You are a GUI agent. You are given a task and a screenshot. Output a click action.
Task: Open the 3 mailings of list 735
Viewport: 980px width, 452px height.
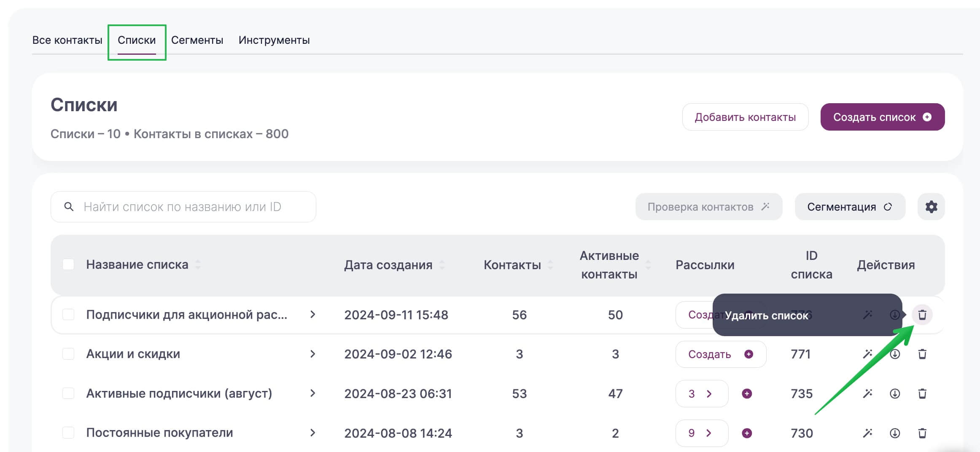pyautogui.click(x=702, y=393)
